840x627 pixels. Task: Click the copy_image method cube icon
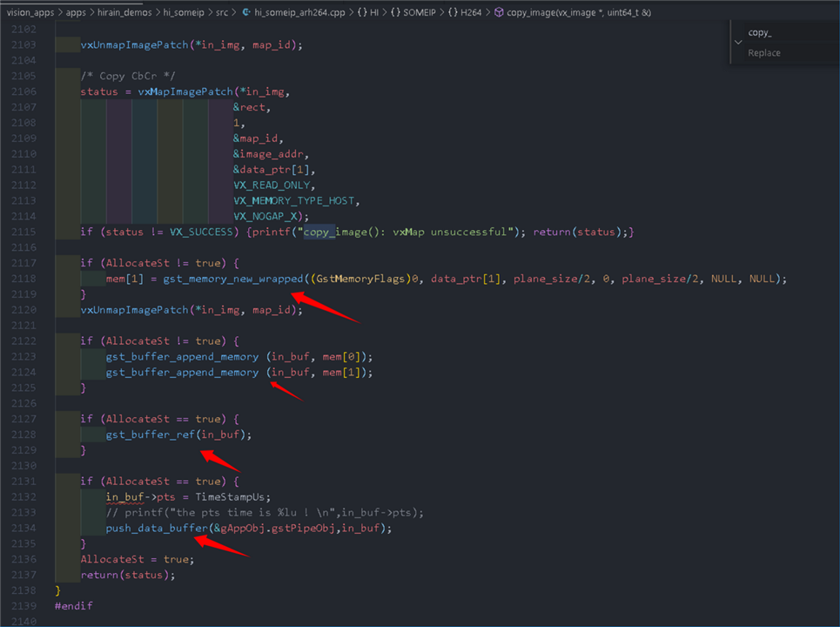(499, 12)
